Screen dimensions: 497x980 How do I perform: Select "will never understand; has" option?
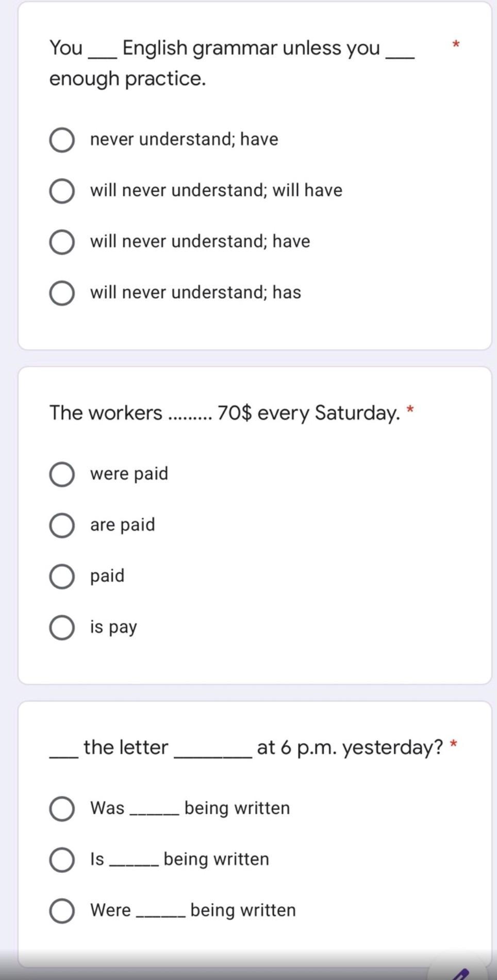(62, 293)
